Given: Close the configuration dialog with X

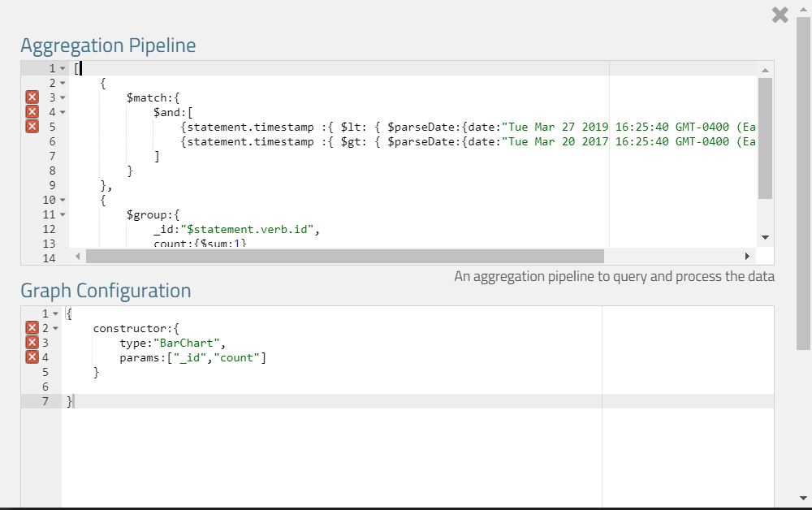Looking at the screenshot, I should [780, 15].
